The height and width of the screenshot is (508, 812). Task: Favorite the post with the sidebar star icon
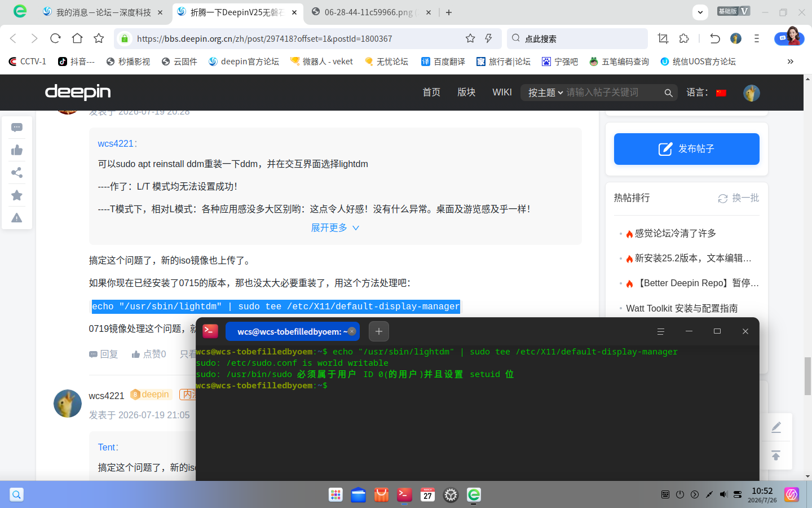pyautogui.click(x=17, y=195)
